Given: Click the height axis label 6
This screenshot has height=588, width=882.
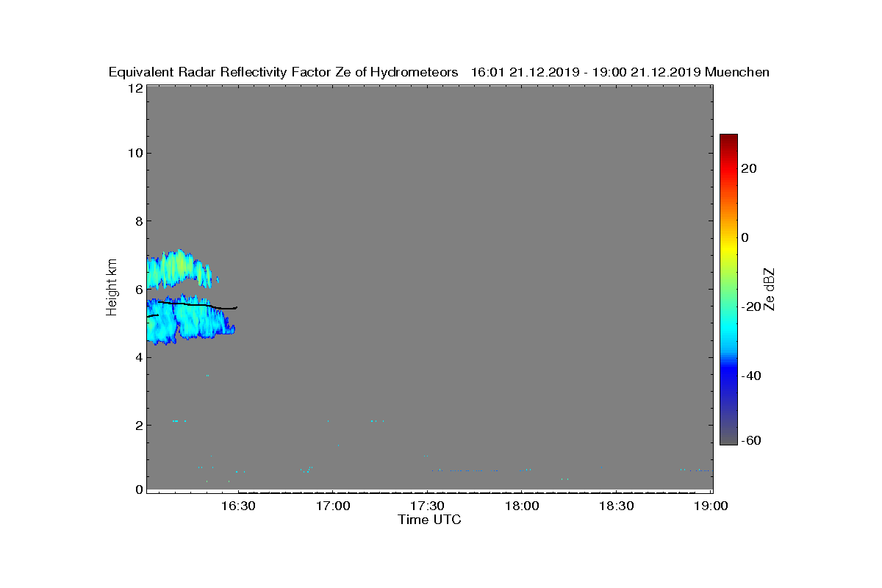Looking at the screenshot, I should point(138,290).
